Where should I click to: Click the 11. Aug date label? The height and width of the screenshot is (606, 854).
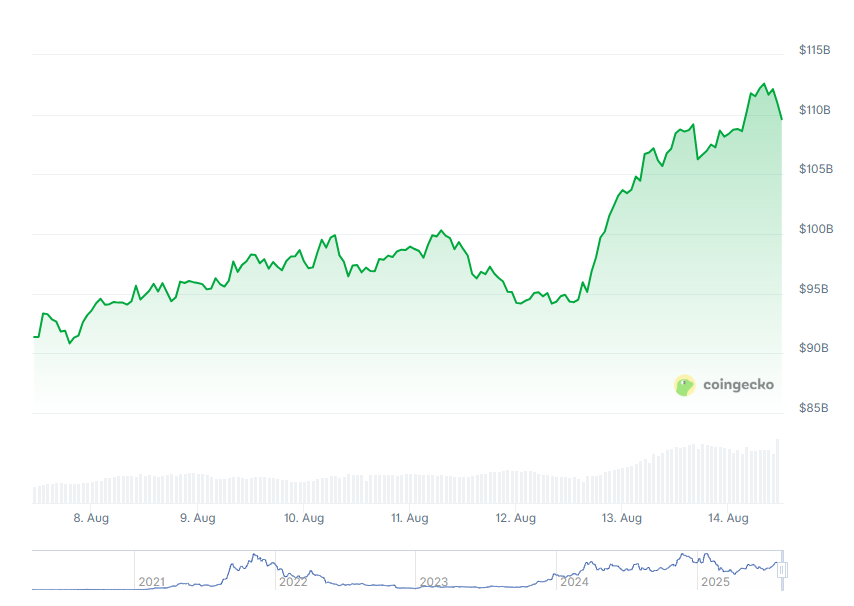[x=410, y=518]
